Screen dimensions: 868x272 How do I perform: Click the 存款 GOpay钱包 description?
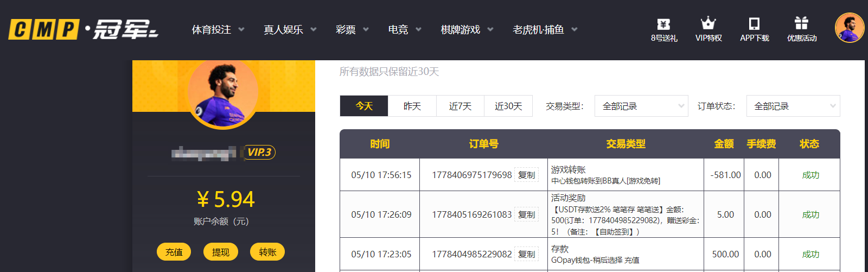coord(595,254)
